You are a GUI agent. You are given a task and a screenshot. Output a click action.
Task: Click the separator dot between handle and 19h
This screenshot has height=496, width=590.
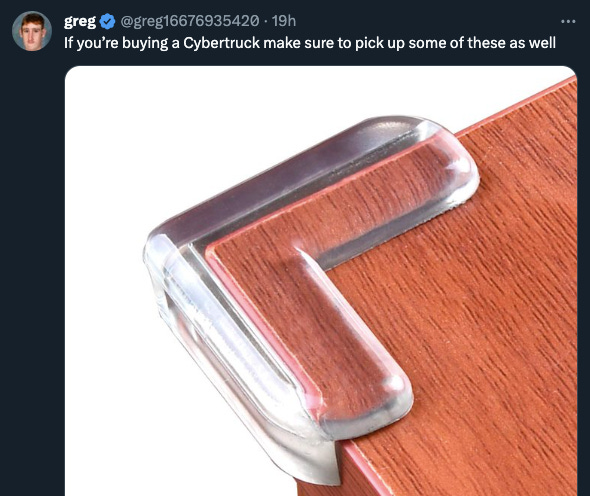[x=266, y=22]
